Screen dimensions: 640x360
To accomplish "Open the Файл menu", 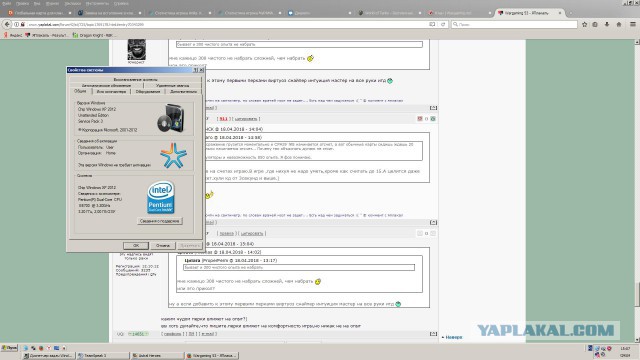I will pyautogui.click(x=7, y=3).
